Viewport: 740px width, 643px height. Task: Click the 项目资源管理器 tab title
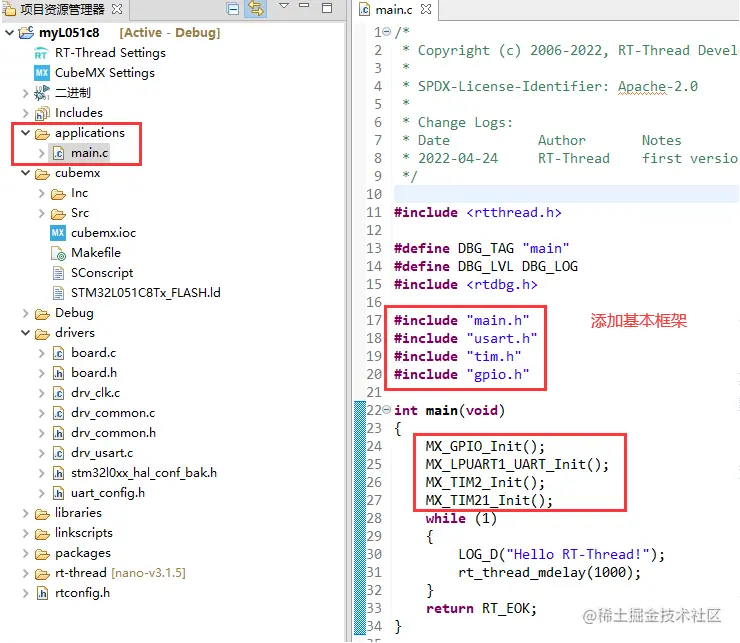point(62,9)
